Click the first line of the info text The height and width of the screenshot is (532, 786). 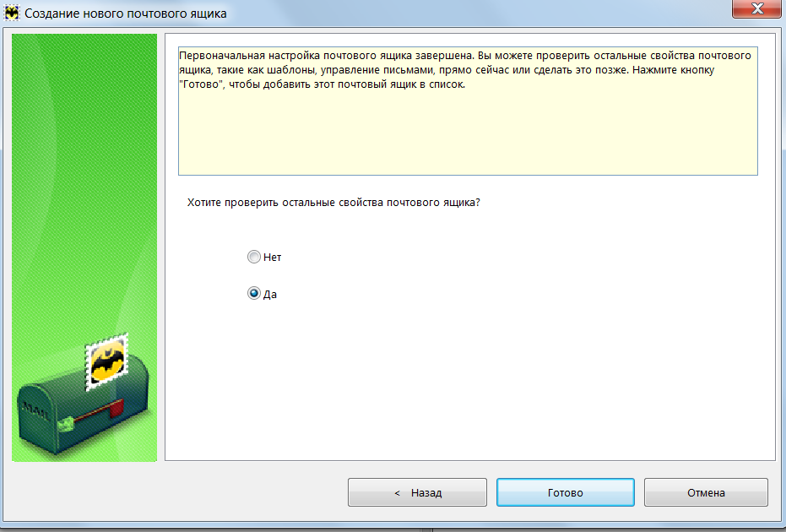pos(464,56)
